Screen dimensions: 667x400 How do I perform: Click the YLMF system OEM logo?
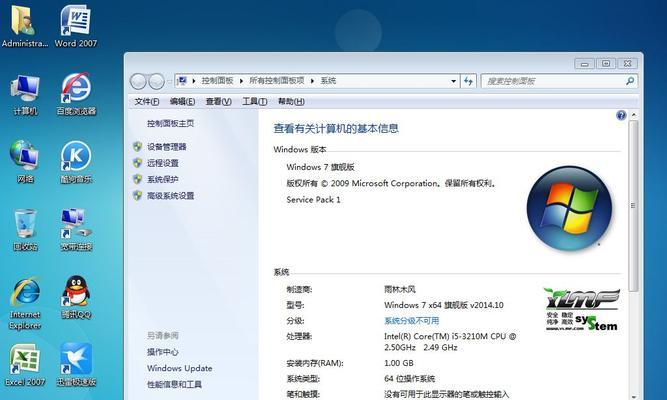581,309
